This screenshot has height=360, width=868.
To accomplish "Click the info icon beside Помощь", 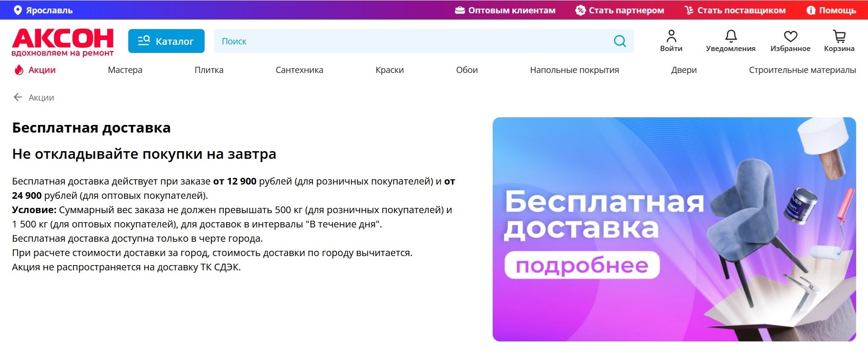I will [x=811, y=10].
